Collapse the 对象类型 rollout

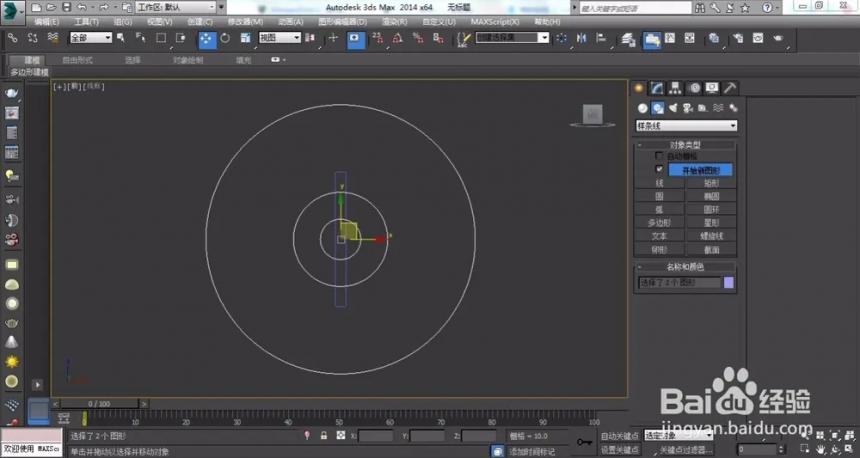click(x=686, y=145)
